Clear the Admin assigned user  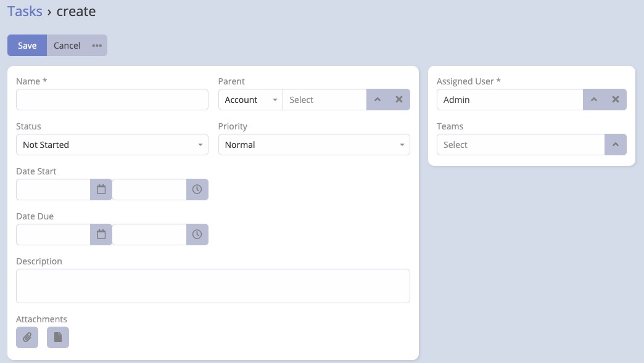tap(614, 99)
